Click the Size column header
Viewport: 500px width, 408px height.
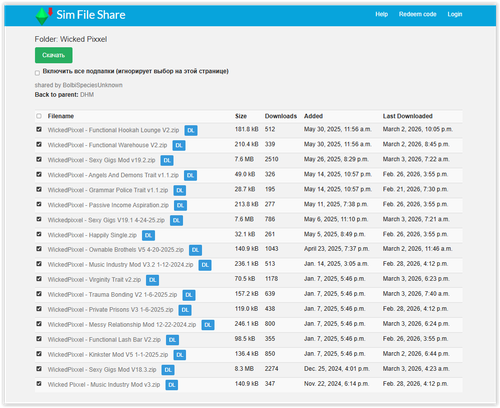click(241, 116)
